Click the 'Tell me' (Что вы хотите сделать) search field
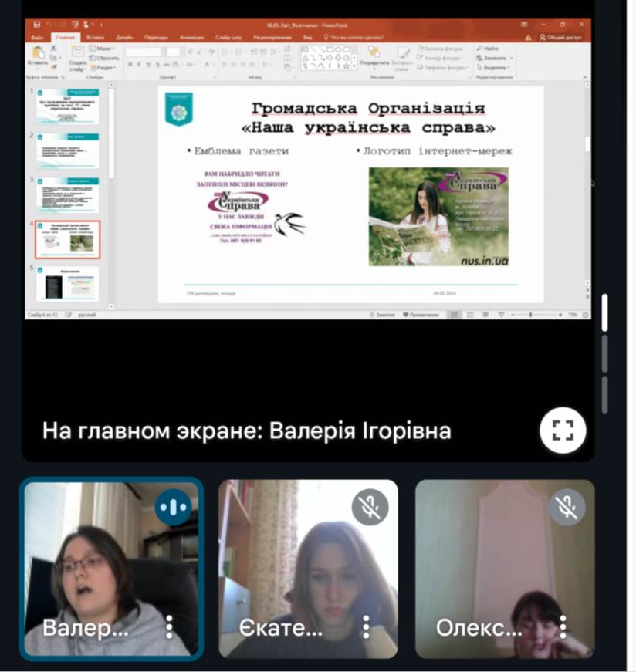The height and width of the screenshot is (672, 636). (354, 38)
